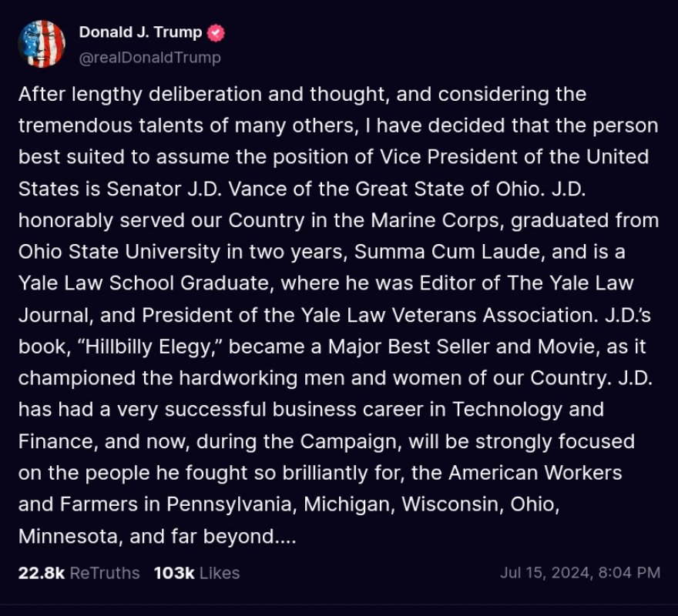Click the @realDonaldTrump handle

point(149,58)
